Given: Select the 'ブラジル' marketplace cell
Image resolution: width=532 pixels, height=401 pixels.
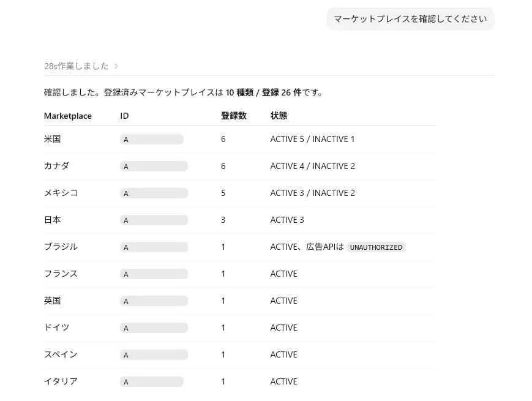Looking at the screenshot, I should (x=61, y=247).
